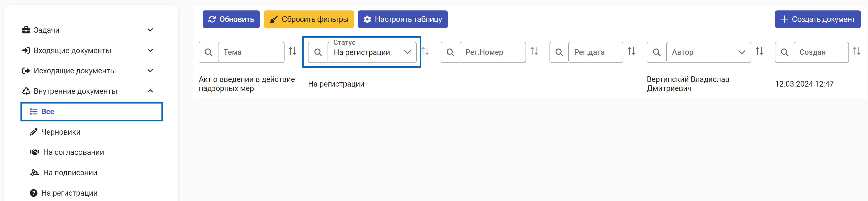Click question icon beside На регистрации
The height and width of the screenshot is (201, 868).
pyautogui.click(x=34, y=193)
